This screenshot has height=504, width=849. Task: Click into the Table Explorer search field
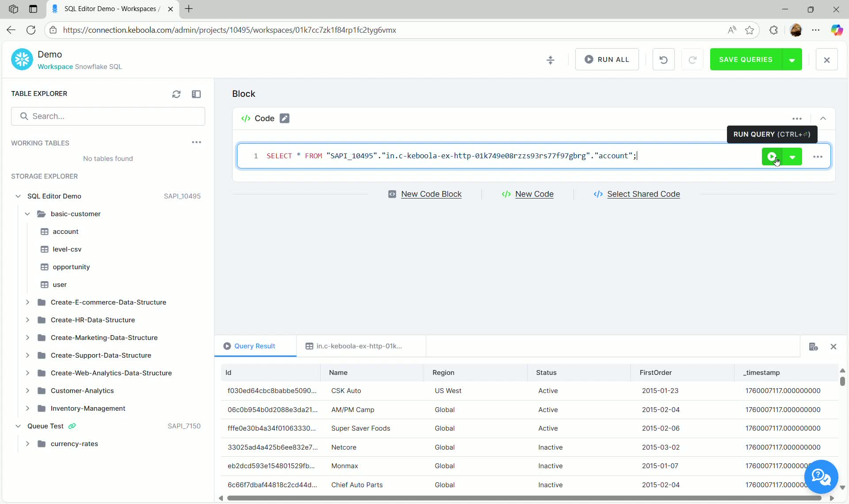click(108, 116)
